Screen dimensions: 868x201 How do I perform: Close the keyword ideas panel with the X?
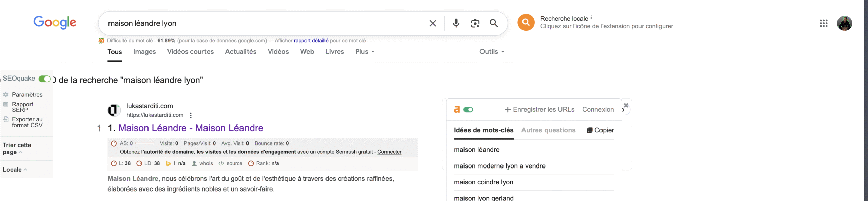pos(626,105)
